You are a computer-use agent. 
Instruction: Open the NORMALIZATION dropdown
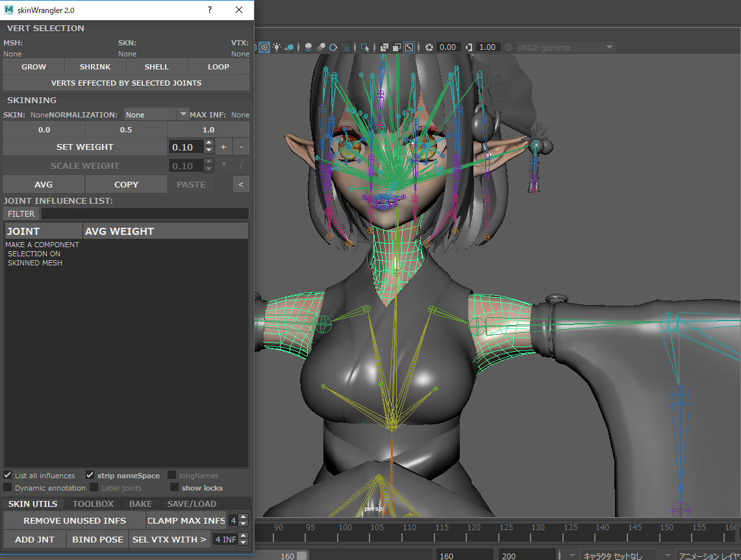[x=183, y=114]
